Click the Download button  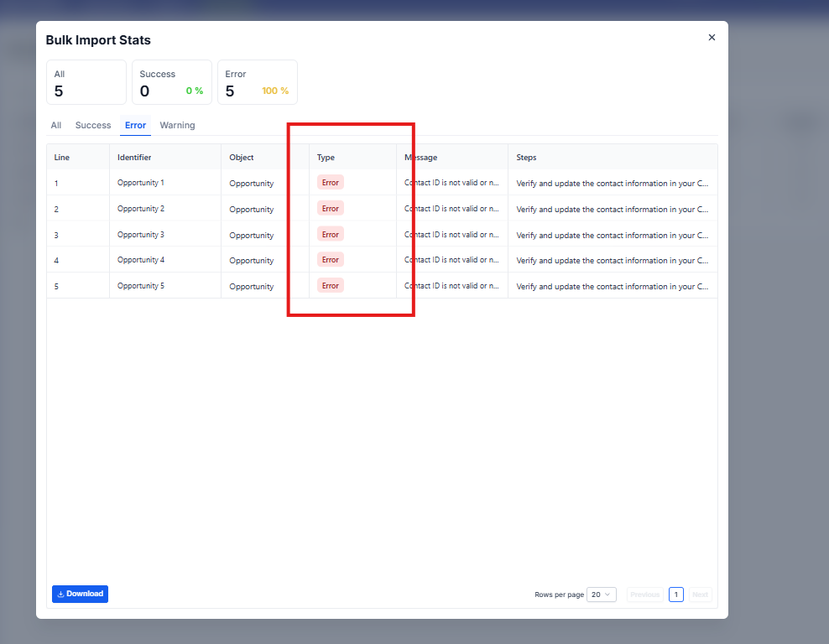[x=80, y=594]
